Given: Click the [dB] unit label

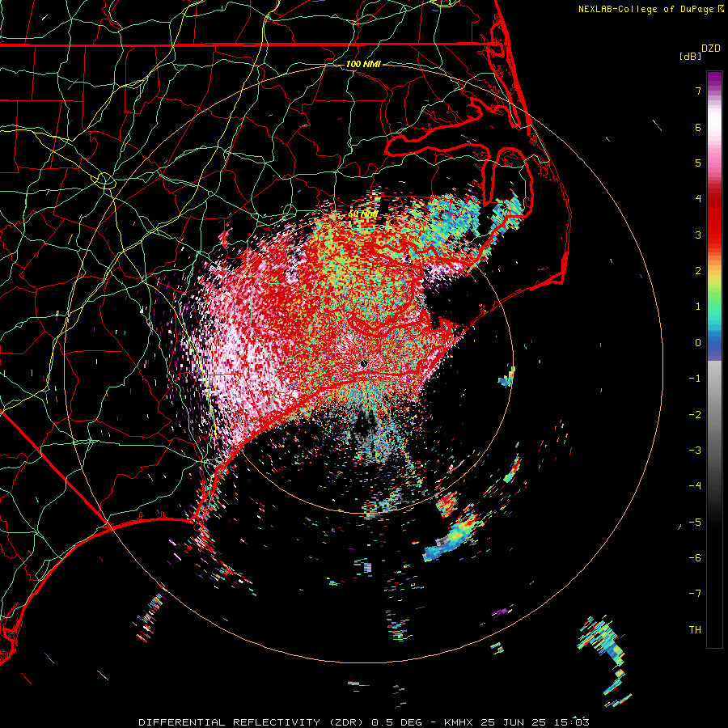Looking at the screenshot, I should tap(690, 56).
